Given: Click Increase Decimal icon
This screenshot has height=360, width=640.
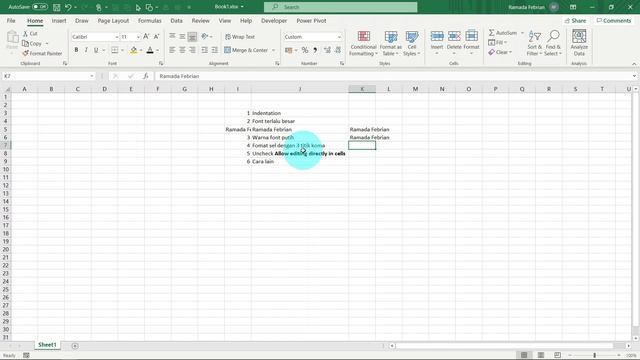Looking at the screenshot, I should [x=327, y=50].
